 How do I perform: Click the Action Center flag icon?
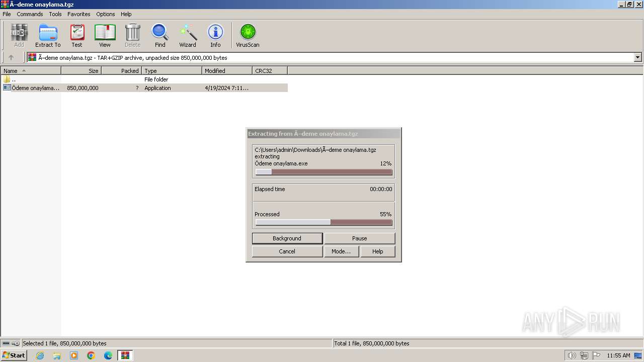pyautogui.click(x=597, y=355)
